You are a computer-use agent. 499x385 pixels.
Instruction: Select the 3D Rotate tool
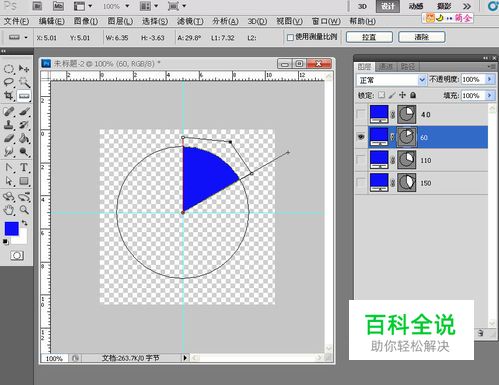pyautogui.click(x=9, y=197)
